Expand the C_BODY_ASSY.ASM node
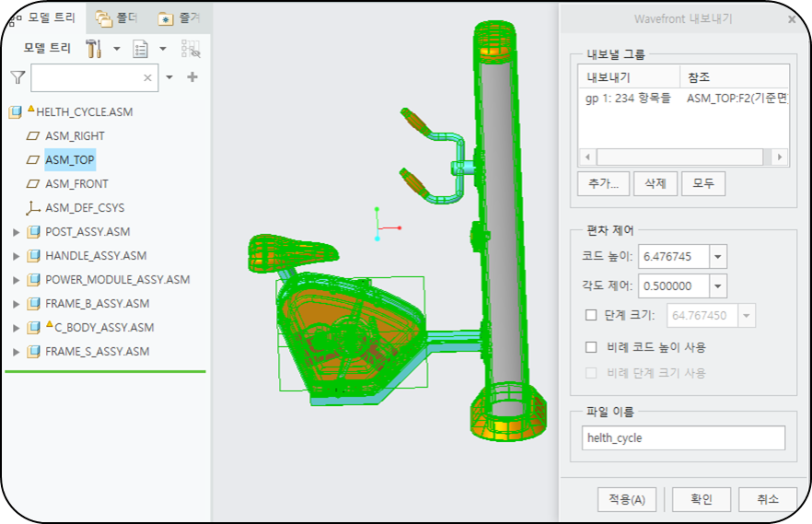The image size is (812, 524). (16, 328)
